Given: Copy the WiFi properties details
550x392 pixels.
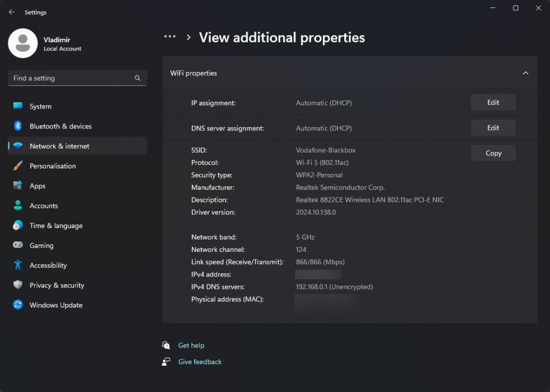Looking at the screenshot, I should (493, 153).
